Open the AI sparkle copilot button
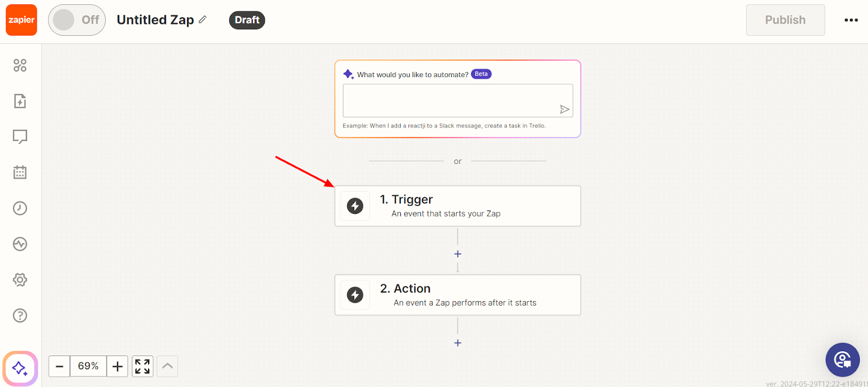The height and width of the screenshot is (387, 868). [x=20, y=369]
